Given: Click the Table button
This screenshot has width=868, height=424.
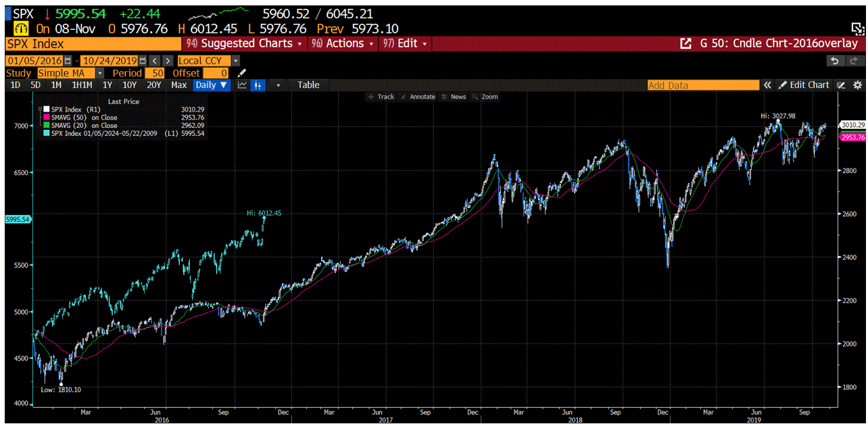Looking at the screenshot, I should click(308, 85).
